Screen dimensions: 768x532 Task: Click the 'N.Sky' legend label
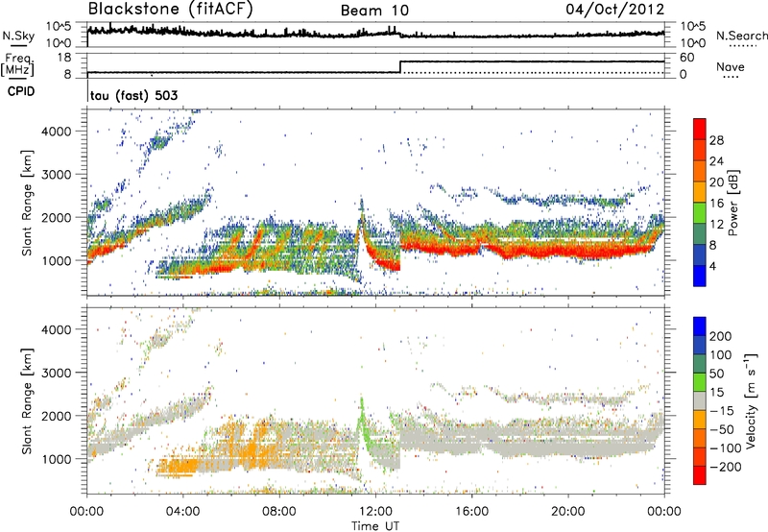pyautogui.click(x=18, y=36)
